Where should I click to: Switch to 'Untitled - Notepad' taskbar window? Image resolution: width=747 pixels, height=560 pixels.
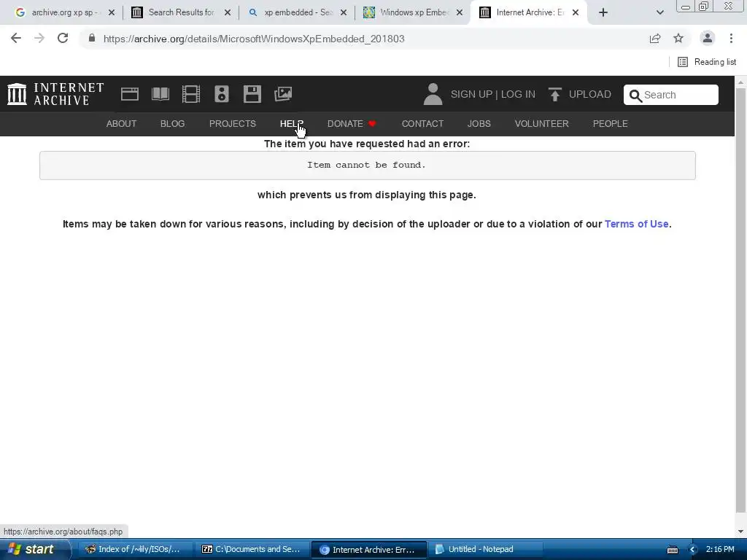tap(485, 549)
